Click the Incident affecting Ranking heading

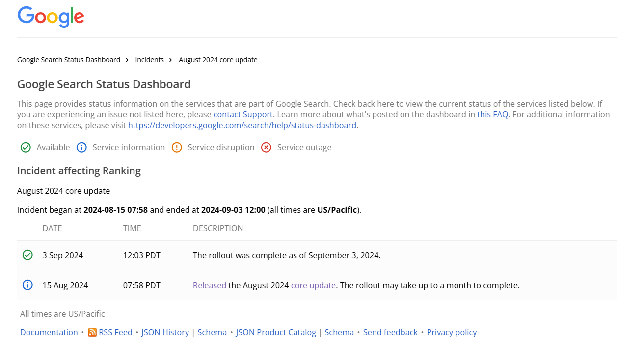79,171
